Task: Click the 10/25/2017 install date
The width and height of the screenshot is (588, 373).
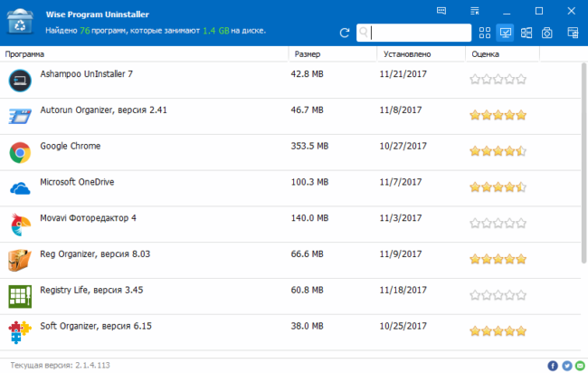Action: pos(403,326)
